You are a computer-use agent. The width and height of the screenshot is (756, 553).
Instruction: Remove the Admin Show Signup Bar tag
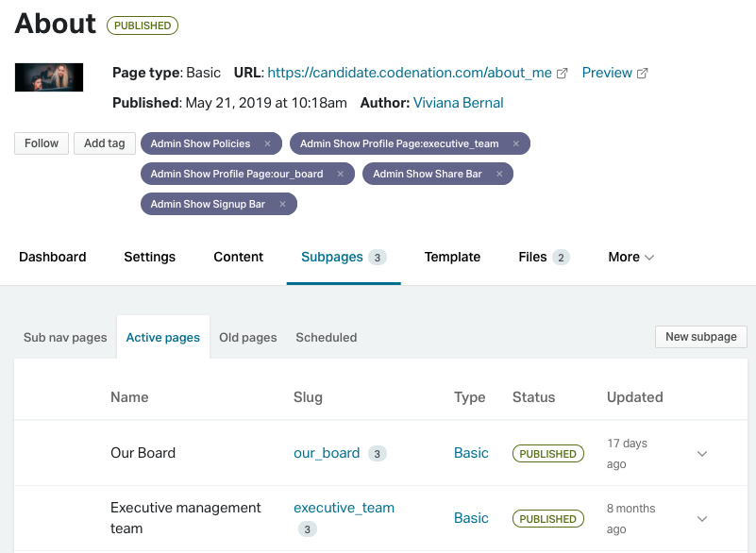(x=282, y=205)
